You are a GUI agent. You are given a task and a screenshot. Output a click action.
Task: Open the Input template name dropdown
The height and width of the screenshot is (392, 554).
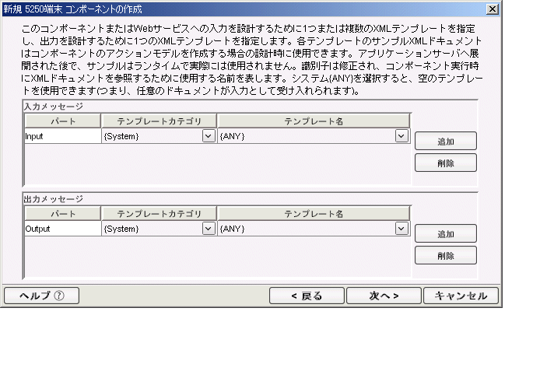pos(401,136)
